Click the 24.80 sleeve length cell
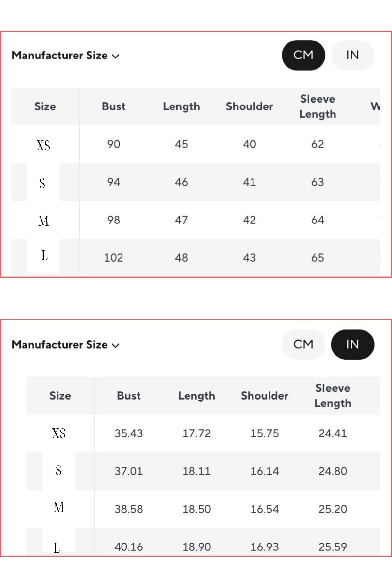 pyautogui.click(x=333, y=471)
